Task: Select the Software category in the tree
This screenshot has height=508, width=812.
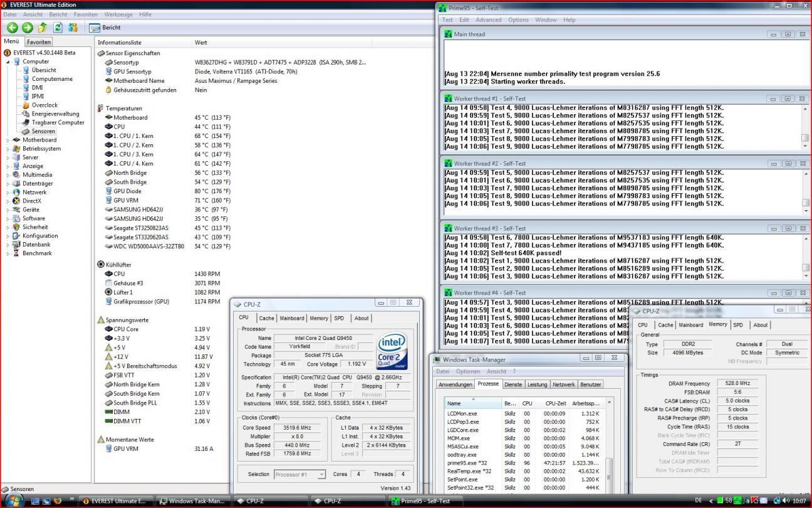Action: [x=34, y=219]
